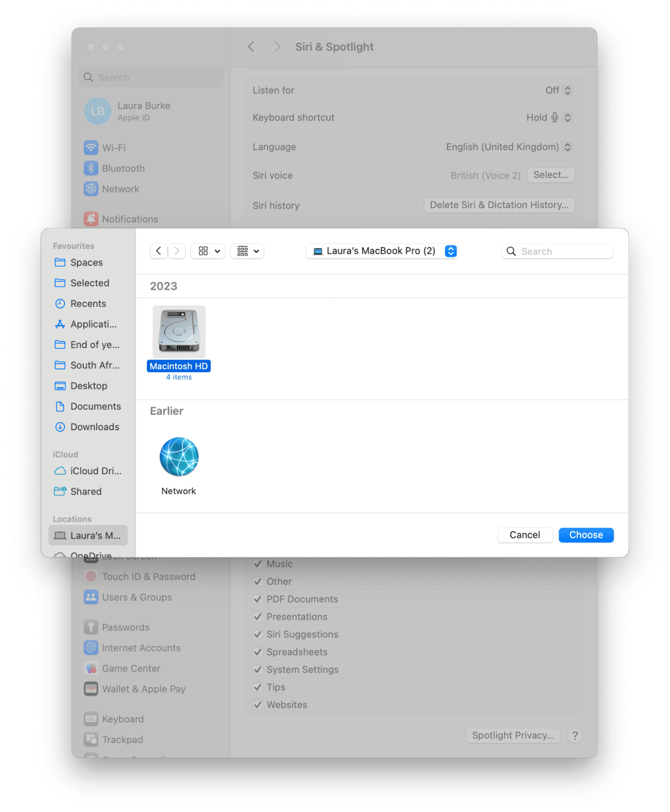Open the group-by options dropdown
670x812 pixels.
tap(247, 251)
